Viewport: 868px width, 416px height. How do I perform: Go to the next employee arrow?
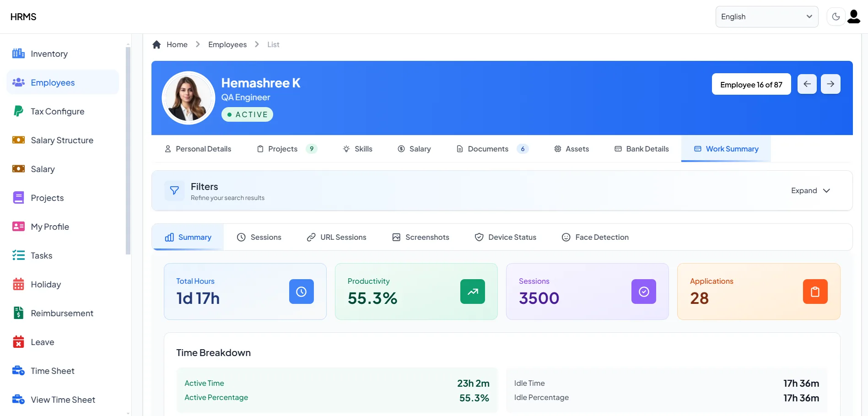point(830,84)
